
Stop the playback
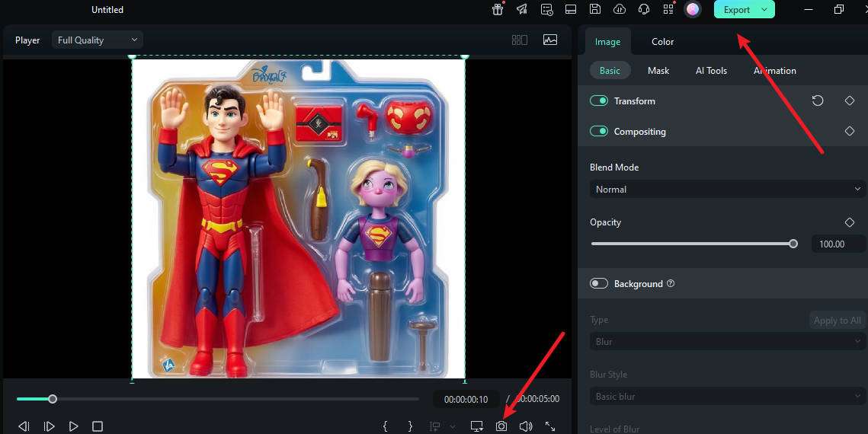[98, 426]
